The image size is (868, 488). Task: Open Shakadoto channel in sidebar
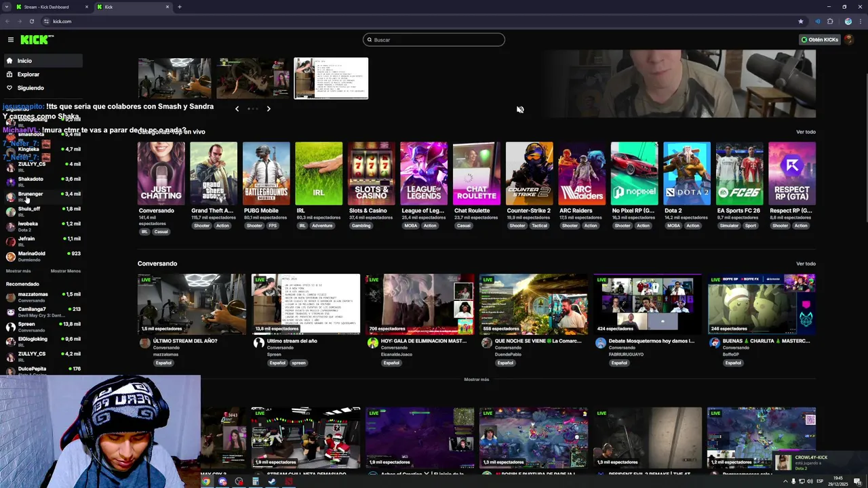(43, 181)
